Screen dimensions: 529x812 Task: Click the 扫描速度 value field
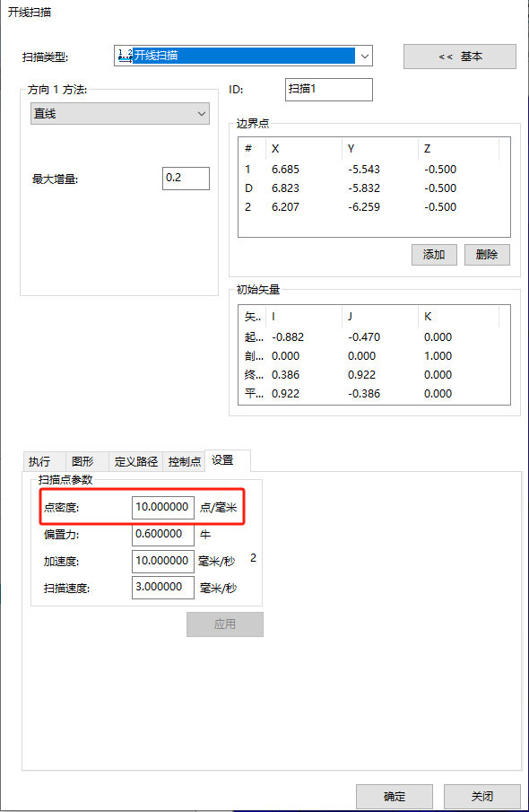[163, 588]
